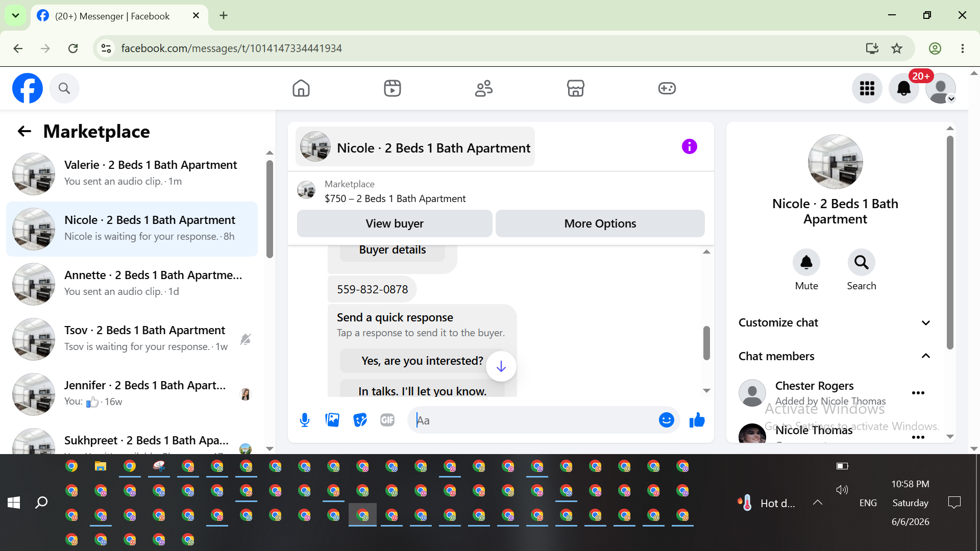Screen dimensions: 980x551
Task: Open a new Chrome tab
Action: tap(224, 16)
